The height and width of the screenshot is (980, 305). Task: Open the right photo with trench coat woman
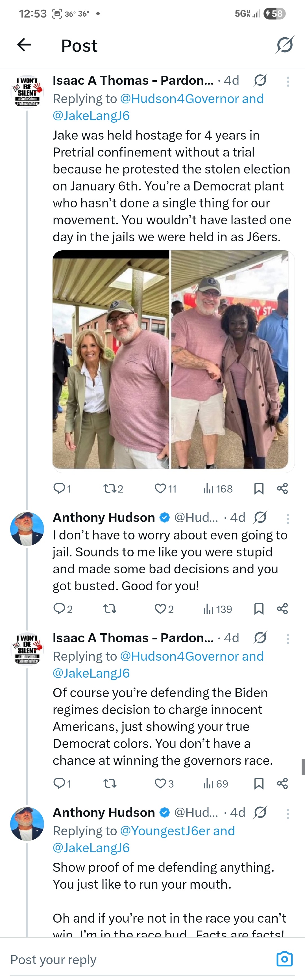pyautogui.click(x=230, y=359)
